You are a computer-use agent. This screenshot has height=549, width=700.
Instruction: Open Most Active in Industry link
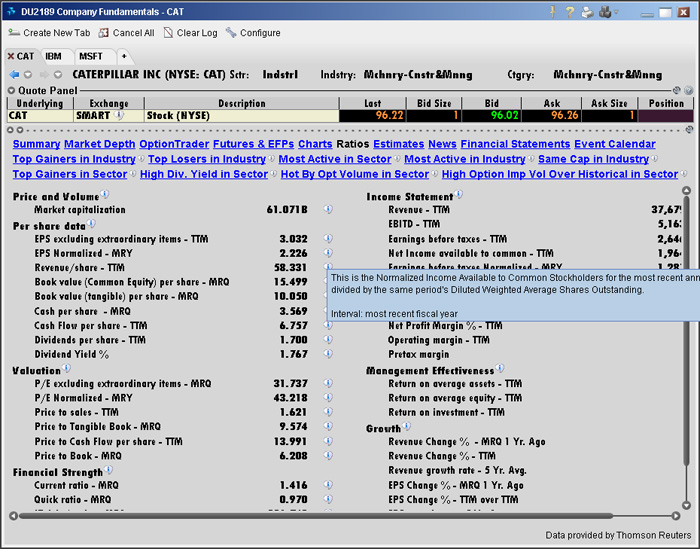pos(465,159)
